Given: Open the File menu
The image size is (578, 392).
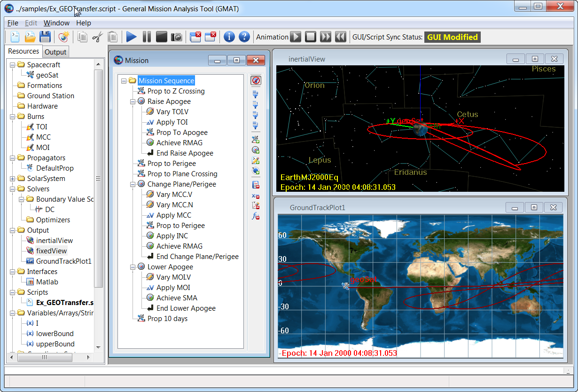Looking at the screenshot, I should tap(13, 23).
